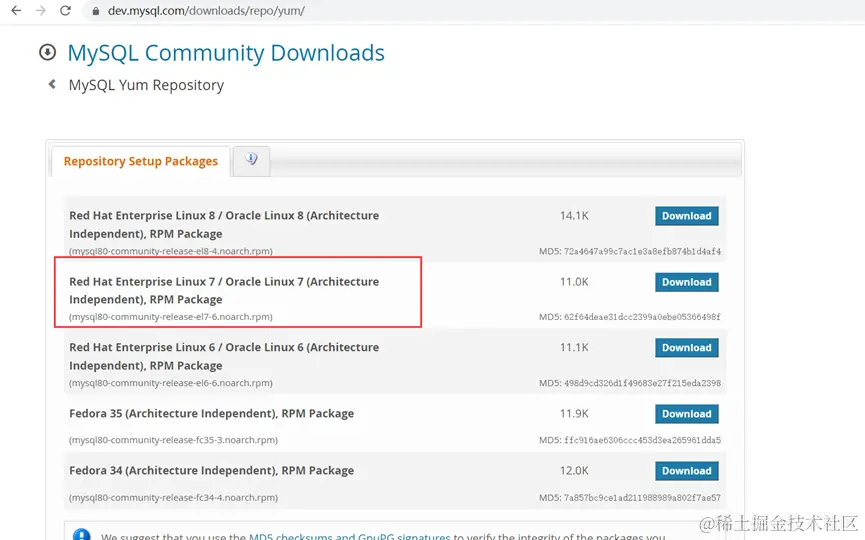
Task: Download the Red Hat Enterprise Linux 8 package
Action: point(686,216)
